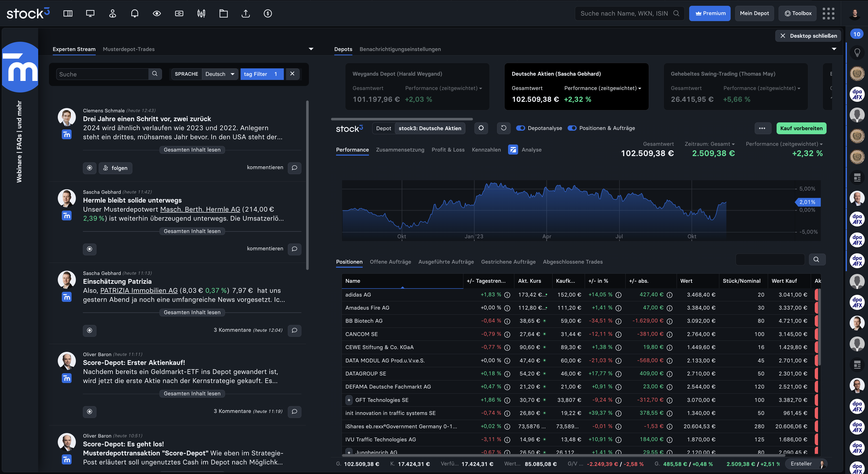
Task: Click the stock3 logo top left
Action: pyautogui.click(x=28, y=14)
